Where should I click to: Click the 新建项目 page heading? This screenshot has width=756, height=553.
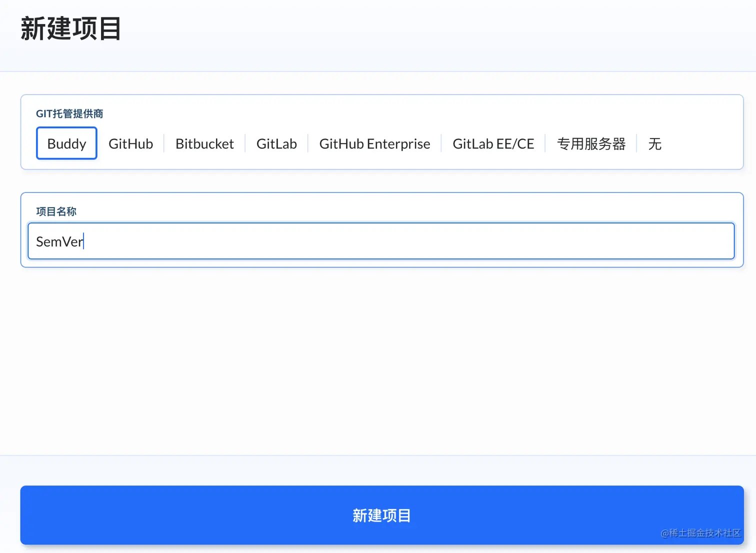[x=71, y=28]
